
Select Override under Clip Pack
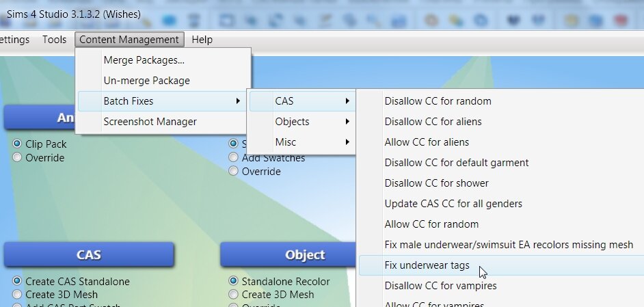pyautogui.click(x=17, y=157)
